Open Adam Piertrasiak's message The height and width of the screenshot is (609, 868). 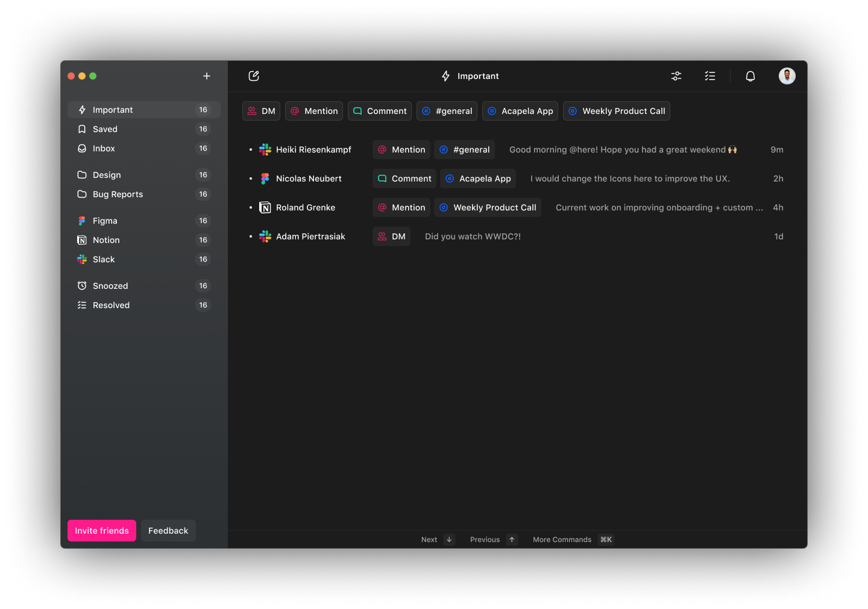pyautogui.click(x=517, y=236)
